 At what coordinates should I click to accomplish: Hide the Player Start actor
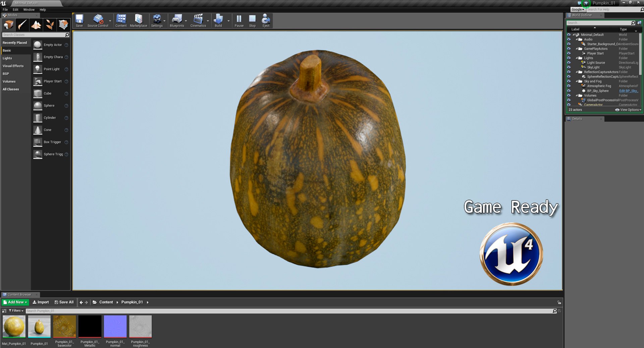pyautogui.click(x=569, y=53)
